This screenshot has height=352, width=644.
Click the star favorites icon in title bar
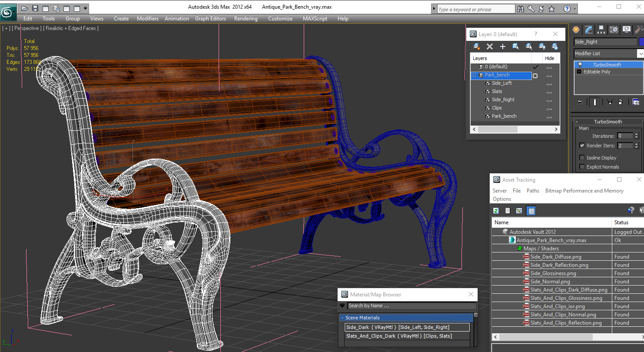(x=552, y=9)
